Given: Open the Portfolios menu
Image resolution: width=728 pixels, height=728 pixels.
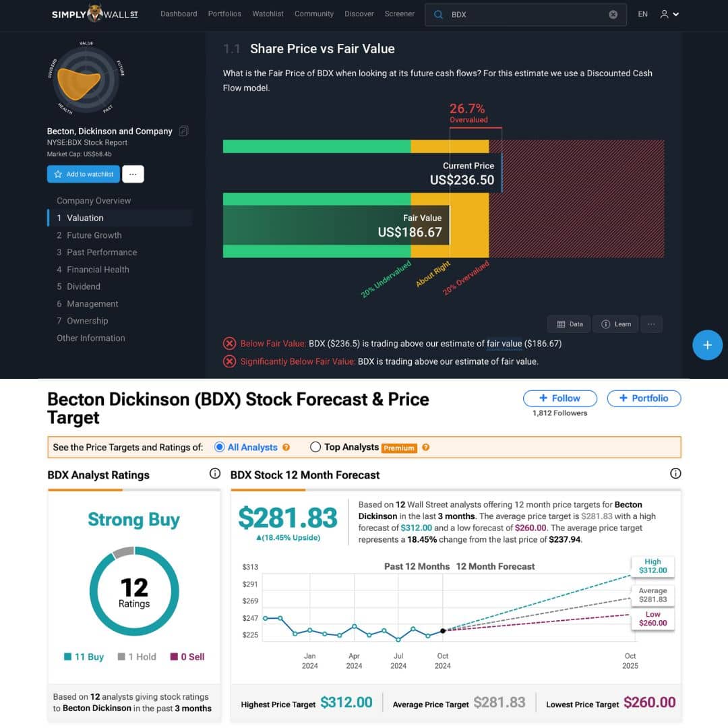Looking at the screenshot, I should [x=224, y=14].
